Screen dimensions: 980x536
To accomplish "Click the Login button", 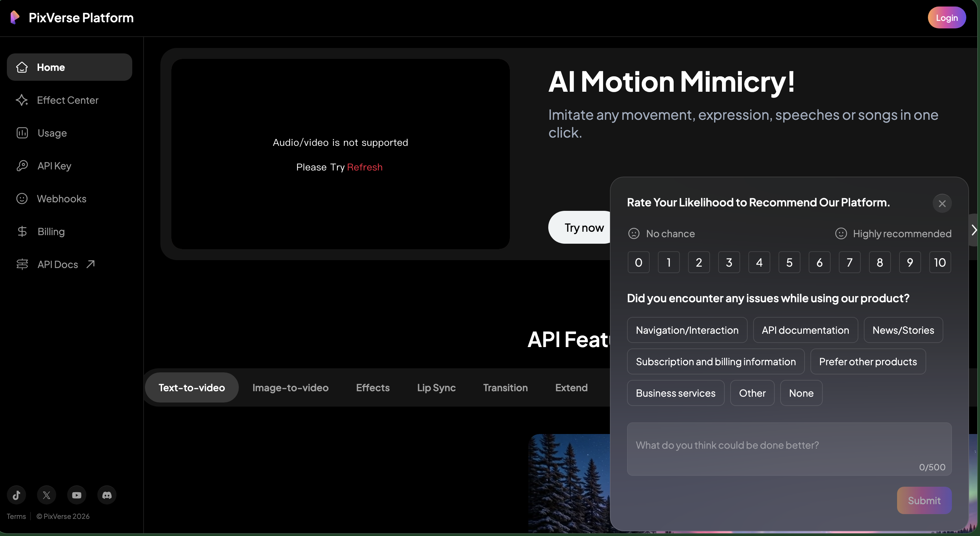I will pos(946,17).
